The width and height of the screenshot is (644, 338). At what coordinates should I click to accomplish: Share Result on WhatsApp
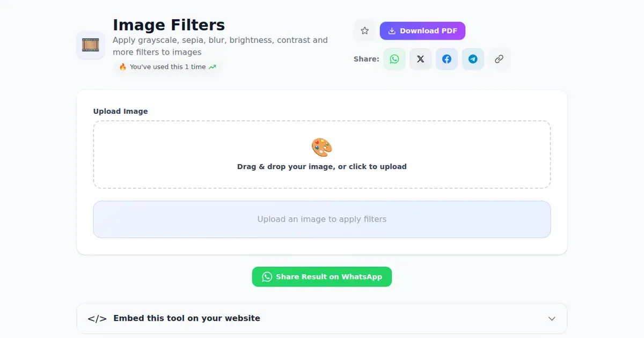322,277
